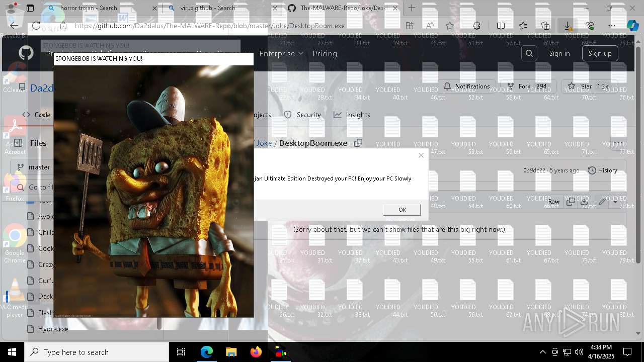Copy file path icon beside DesktopBoom.exe
The width and height of the screenshot is (644, 362).
(358, 143)
